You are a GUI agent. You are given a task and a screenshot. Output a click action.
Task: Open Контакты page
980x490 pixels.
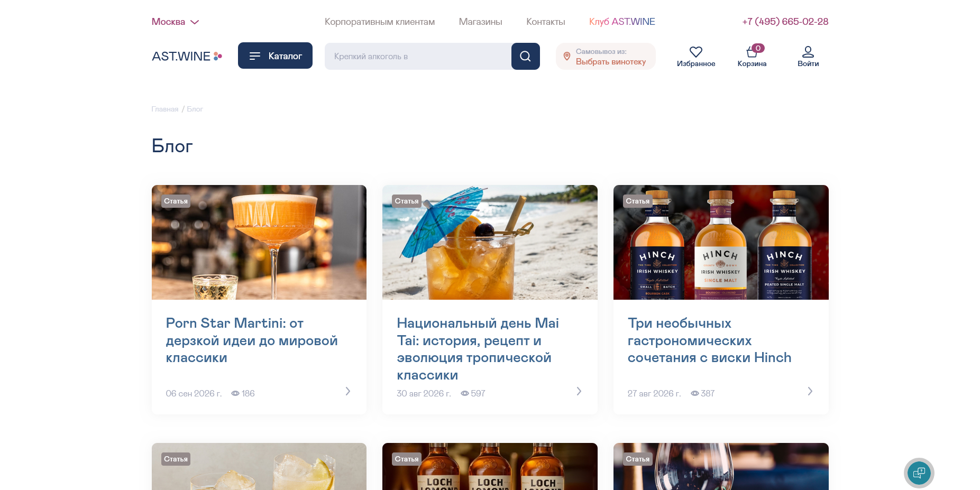click(x=546, y=22)
